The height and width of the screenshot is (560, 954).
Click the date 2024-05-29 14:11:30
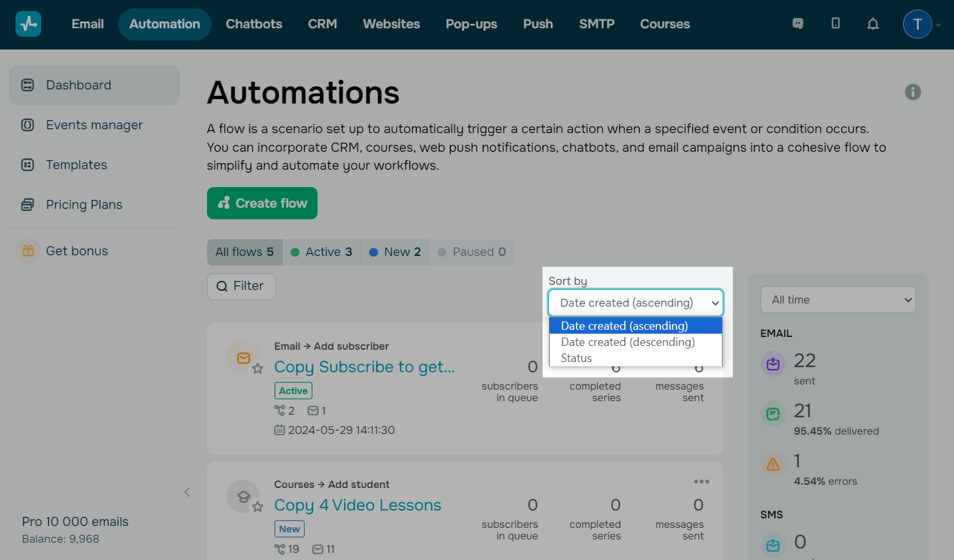pyautogui.click(x=341, y=430)
